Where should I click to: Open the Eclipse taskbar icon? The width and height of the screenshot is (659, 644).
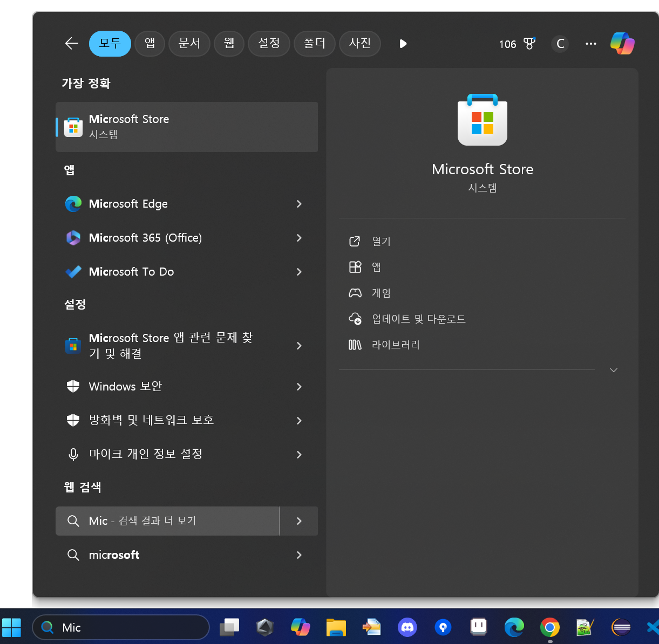point(621,627)
